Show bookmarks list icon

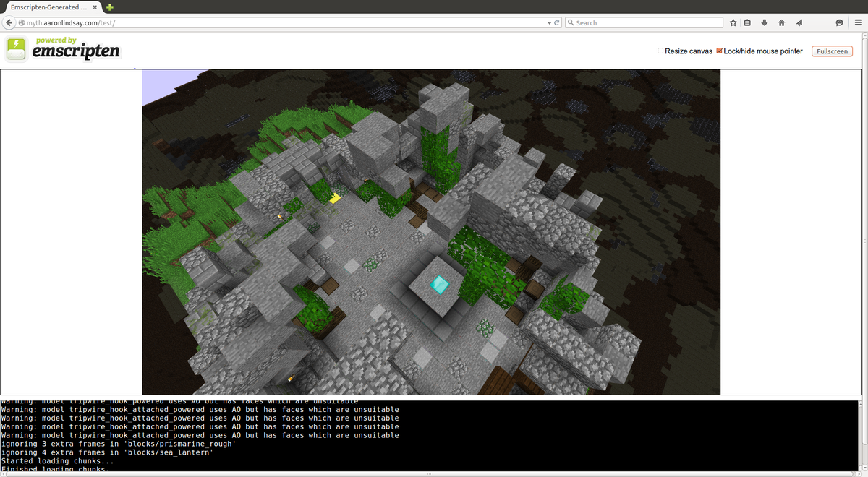click(x=748, y=22)
